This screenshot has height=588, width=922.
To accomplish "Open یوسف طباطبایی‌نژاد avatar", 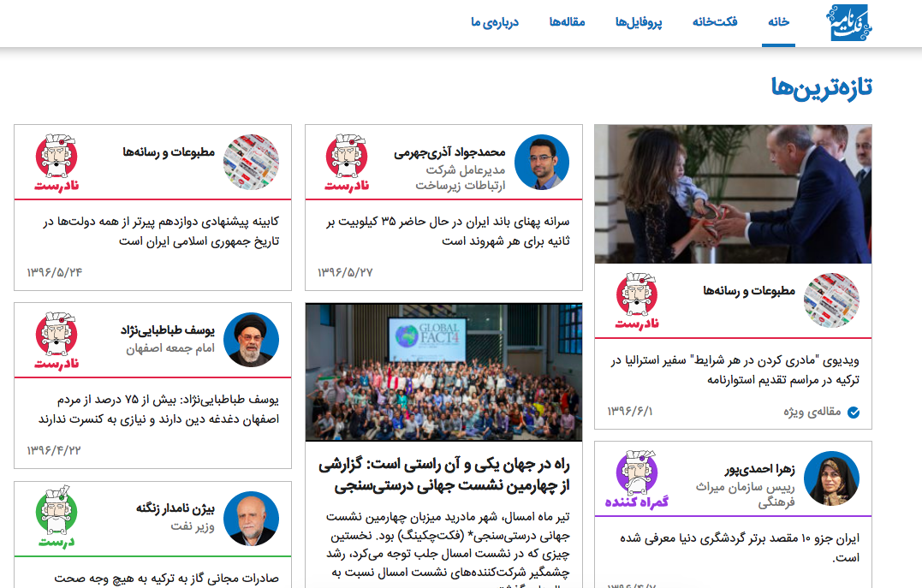I will click(x=251, y=340).
